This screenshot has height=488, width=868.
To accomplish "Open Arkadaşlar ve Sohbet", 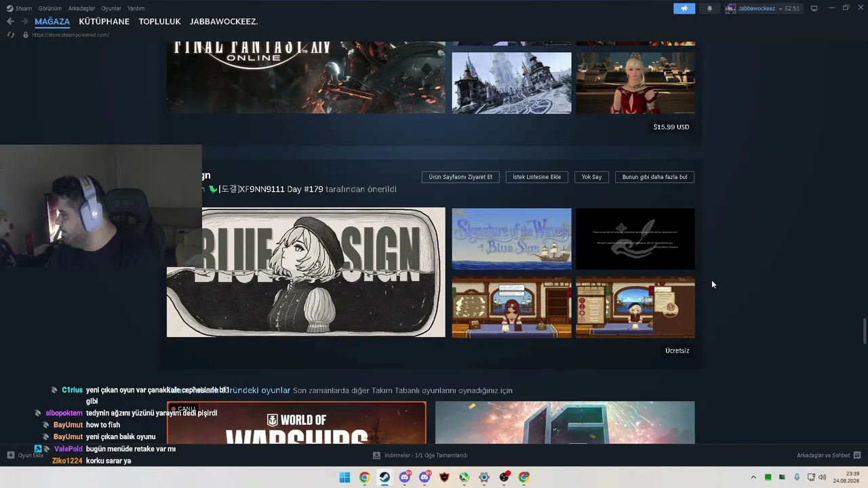I will pyautogui.click(x=829, y=455).
